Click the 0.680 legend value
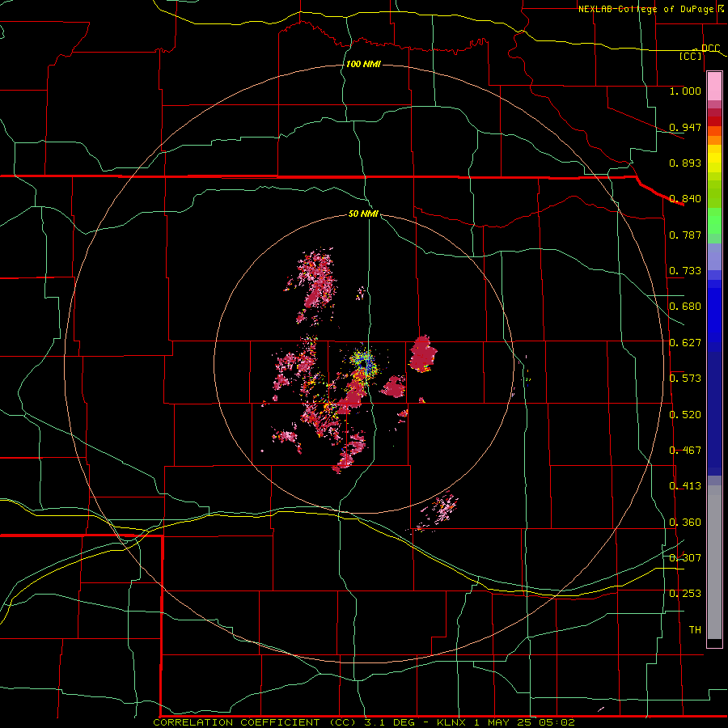728x728 pixels. coord(685,306)
